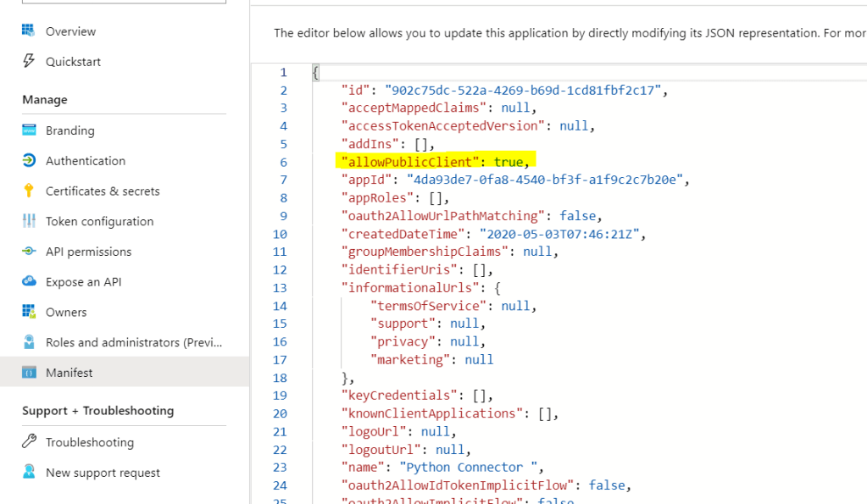Click the Authentication icon
This screenshot has height=504, width=867.
[x=29, y=161]
